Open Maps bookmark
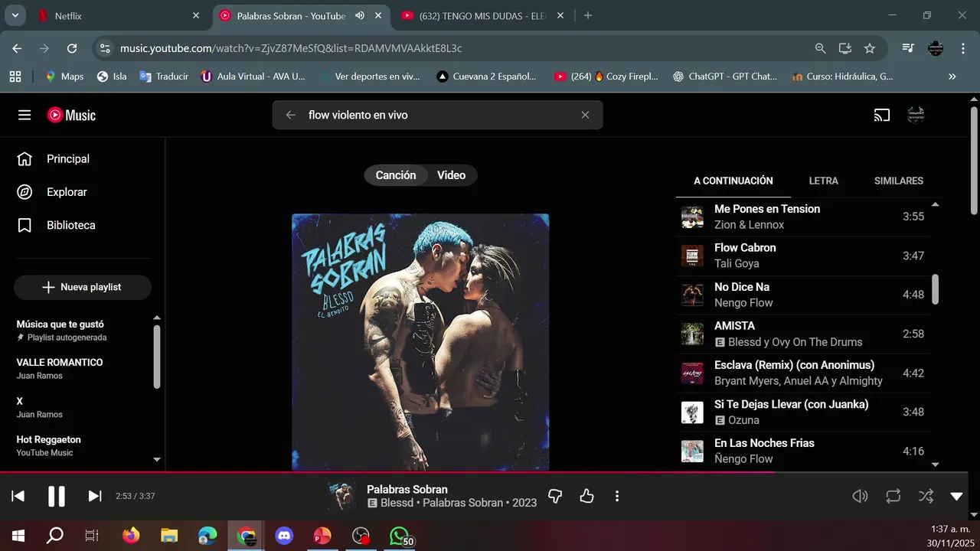Viewport: 980px width, 551px height. click(64, 77)
